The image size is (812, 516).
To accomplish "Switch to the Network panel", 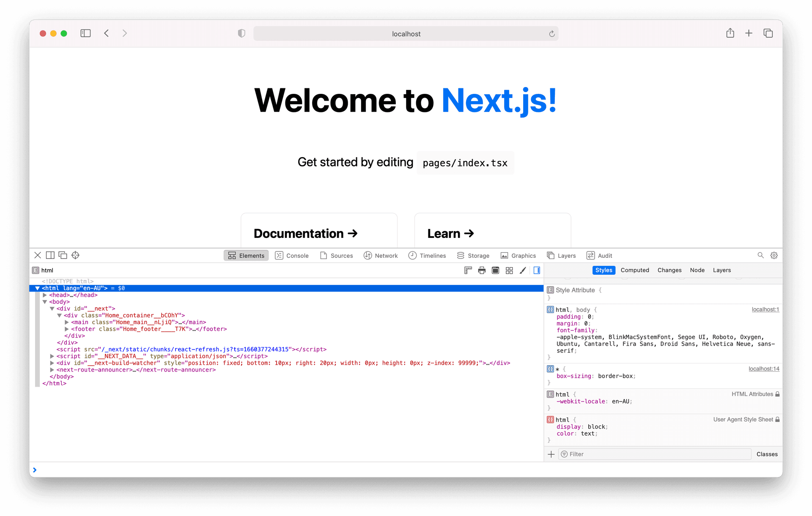I will coord(381,255).
